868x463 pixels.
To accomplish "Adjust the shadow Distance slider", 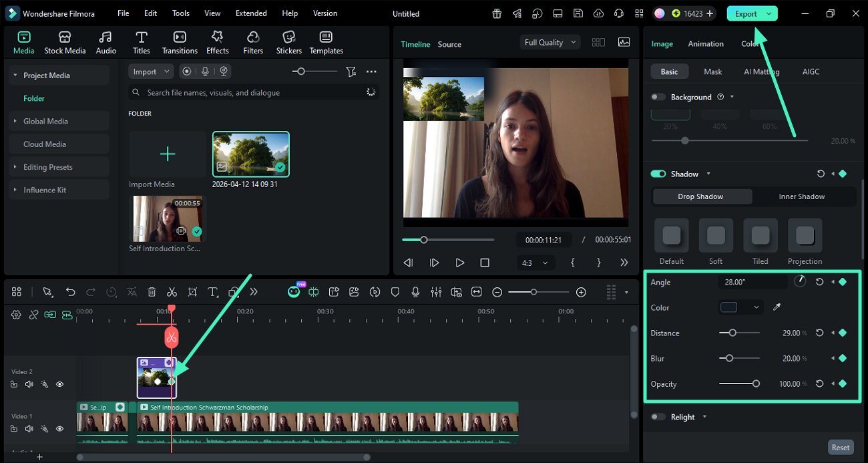I will coord(739,333).
